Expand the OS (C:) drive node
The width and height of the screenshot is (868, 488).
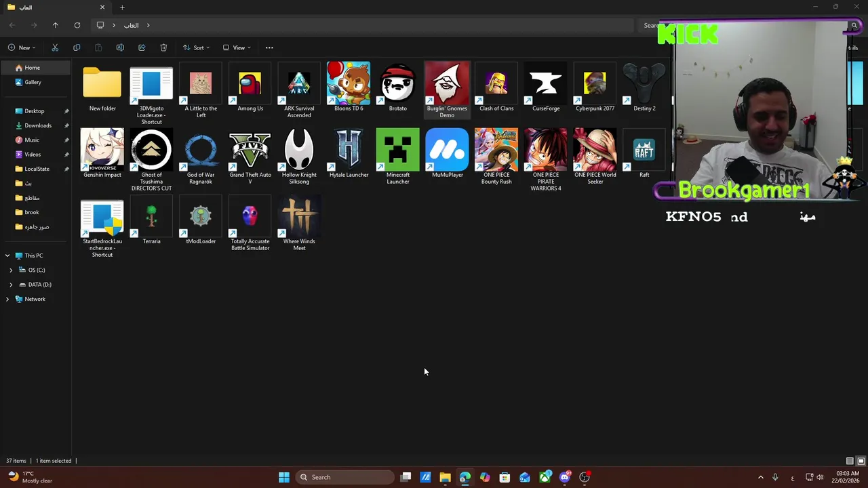tap(11, 270)
